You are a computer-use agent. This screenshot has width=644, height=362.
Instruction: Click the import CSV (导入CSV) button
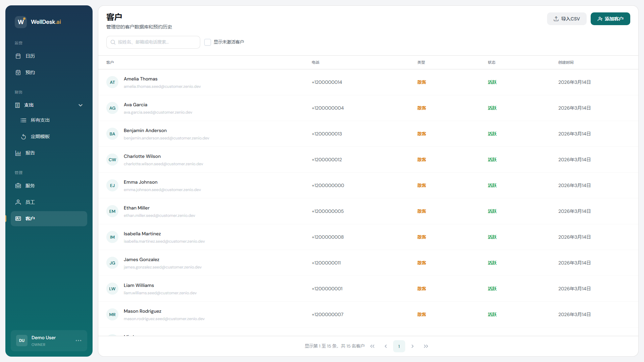click(567, 19)
